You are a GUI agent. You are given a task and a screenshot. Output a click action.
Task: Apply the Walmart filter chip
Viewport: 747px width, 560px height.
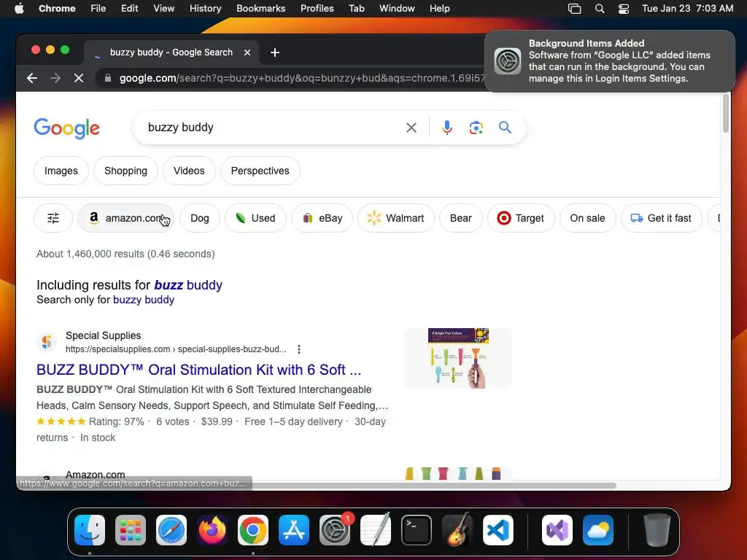[396, 218]
